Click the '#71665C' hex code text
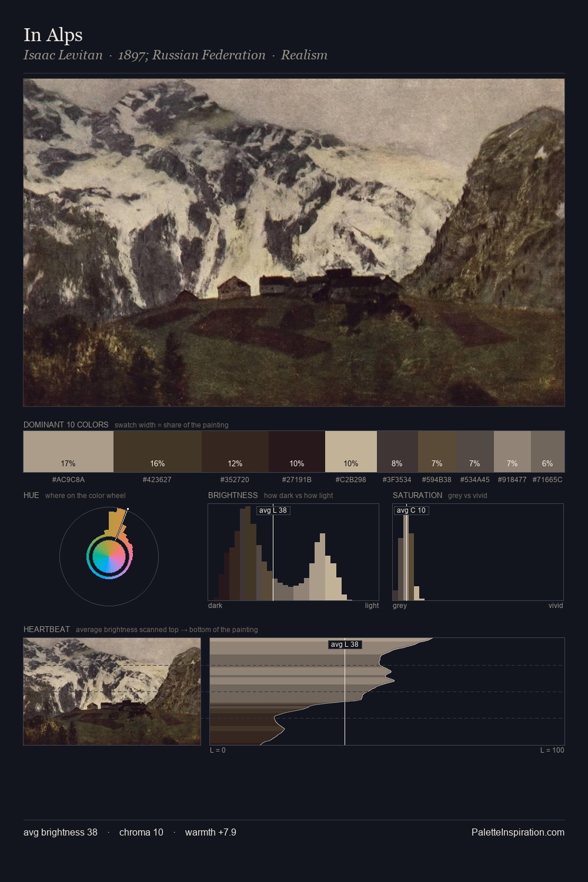 547,480
